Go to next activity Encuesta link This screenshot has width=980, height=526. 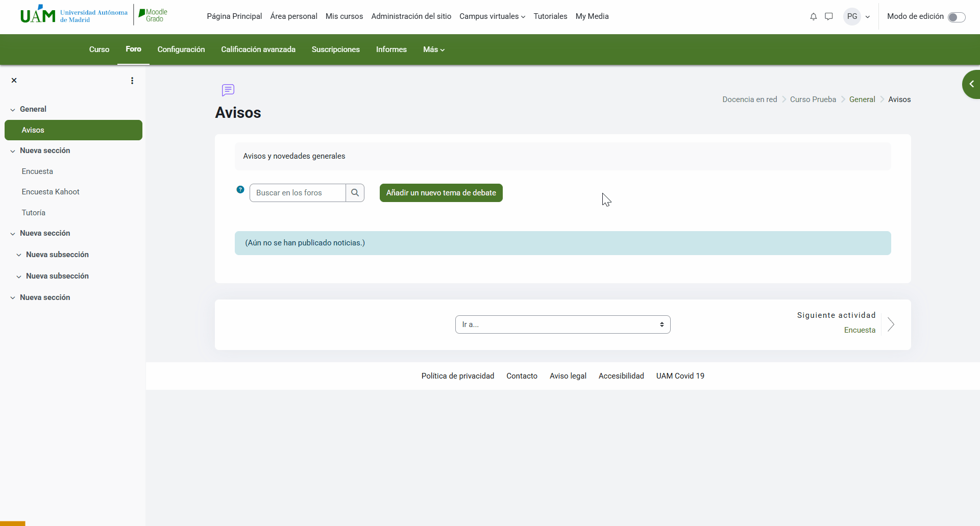coord(860,330)
